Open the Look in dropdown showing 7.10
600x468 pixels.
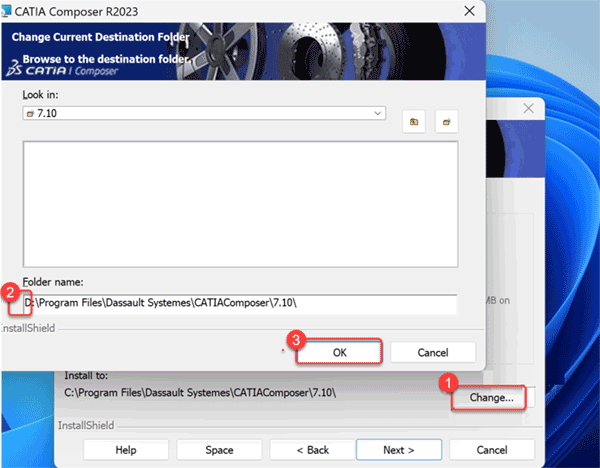click(x=204, y=113)
